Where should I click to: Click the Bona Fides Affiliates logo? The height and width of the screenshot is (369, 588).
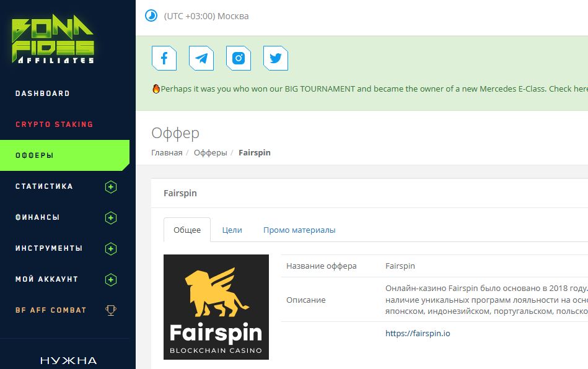click(53, 39)
